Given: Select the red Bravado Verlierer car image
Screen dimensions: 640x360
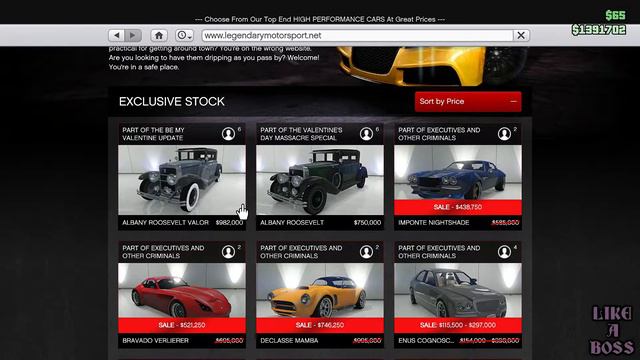Looking at the screenshot, I should pos(182,291).
